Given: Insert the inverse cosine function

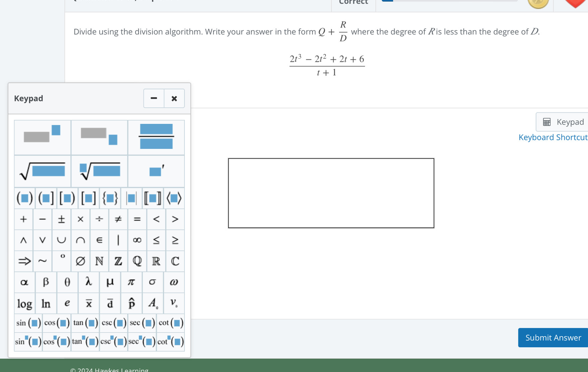Looking at the screenshot, I should point(56,341).
